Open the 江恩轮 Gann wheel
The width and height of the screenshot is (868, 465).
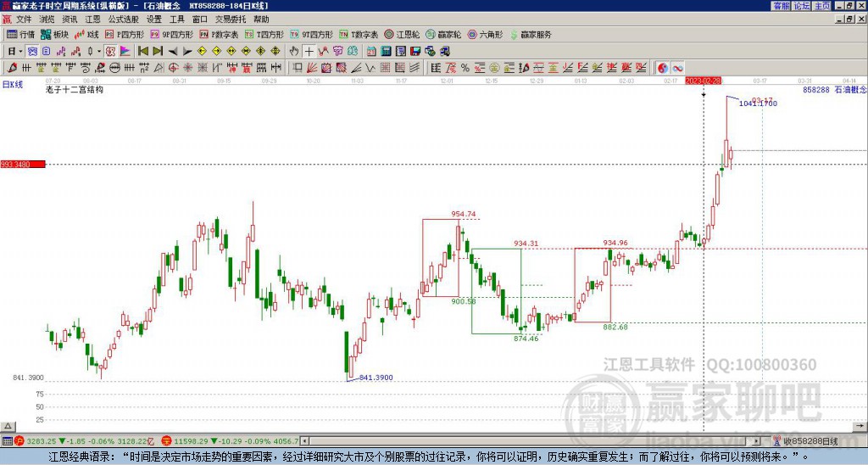(x=402, y=34)
